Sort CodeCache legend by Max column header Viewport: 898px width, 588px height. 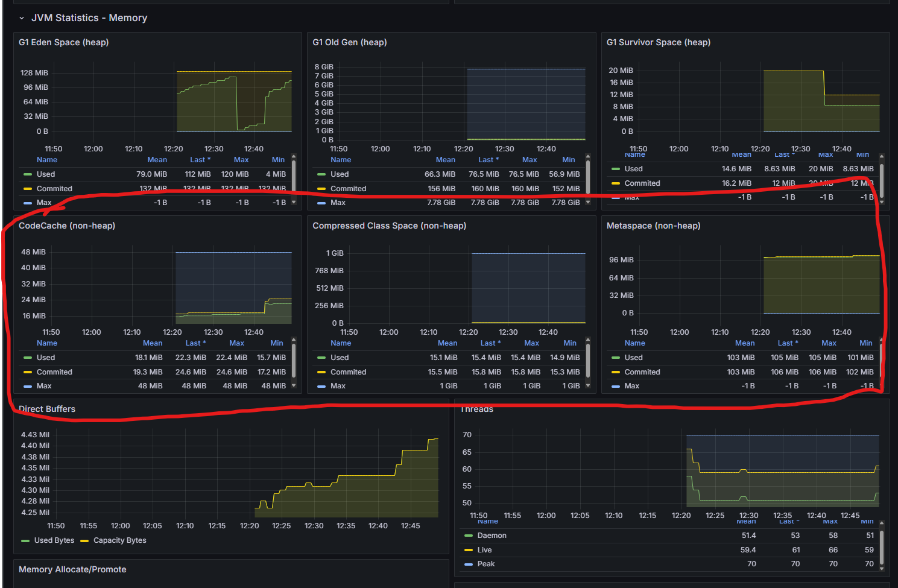(237, 343)
